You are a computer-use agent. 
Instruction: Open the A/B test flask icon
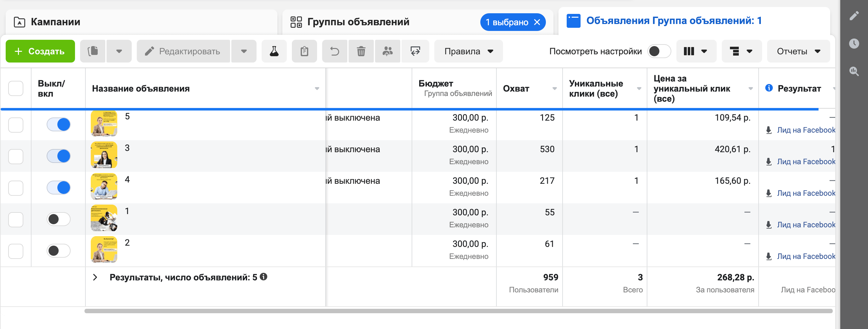tap(274, 51)
